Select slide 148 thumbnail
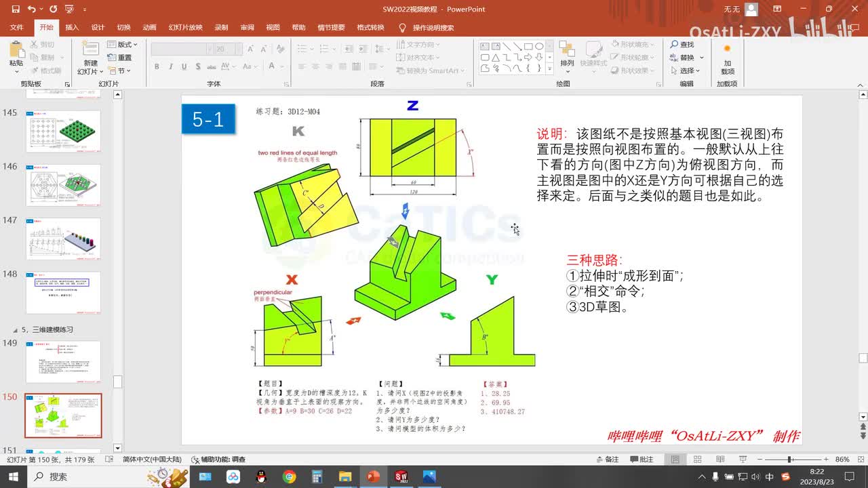 click(x=63, y=293)
